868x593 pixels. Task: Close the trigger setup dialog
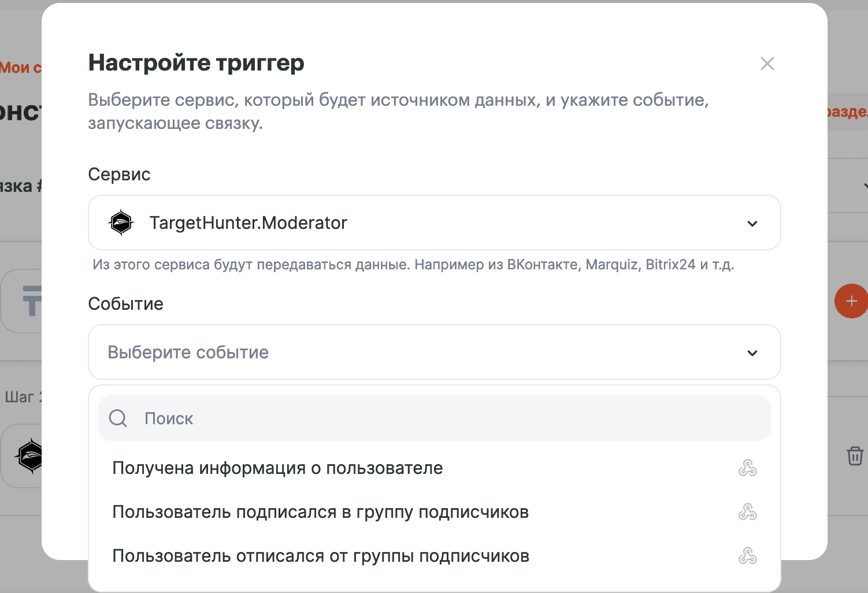pyautogui.click(x=767, y=64)
